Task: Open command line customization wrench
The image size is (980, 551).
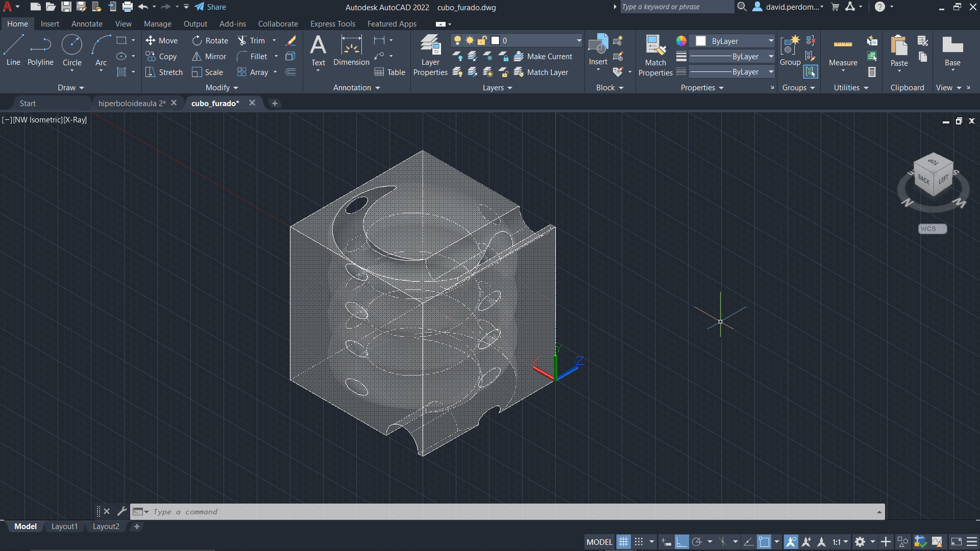Action: 121,511
